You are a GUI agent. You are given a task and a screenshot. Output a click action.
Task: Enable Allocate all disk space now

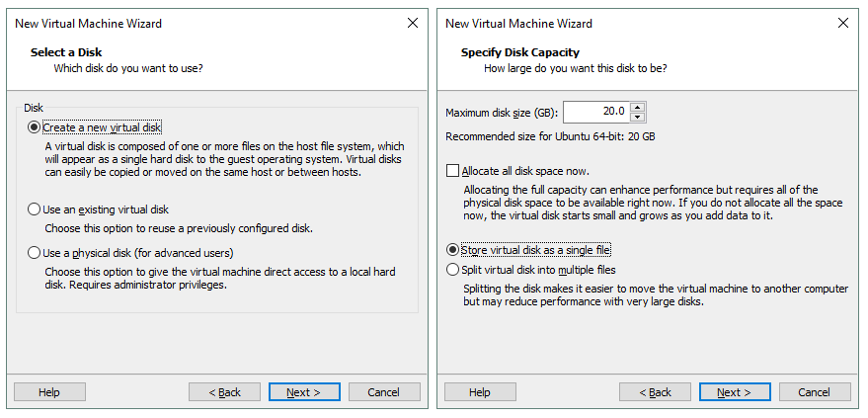(453, 171)
